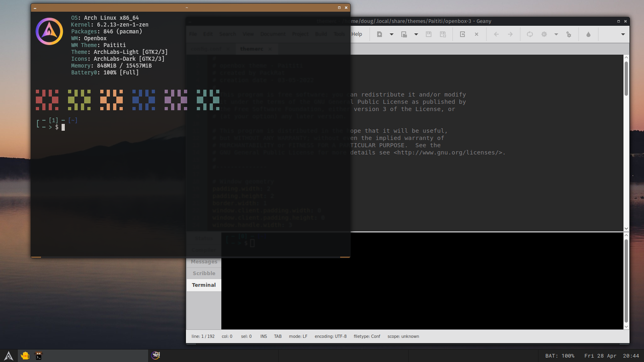
Task: Click the INS indicator in status bar
Action: [264, 336]
